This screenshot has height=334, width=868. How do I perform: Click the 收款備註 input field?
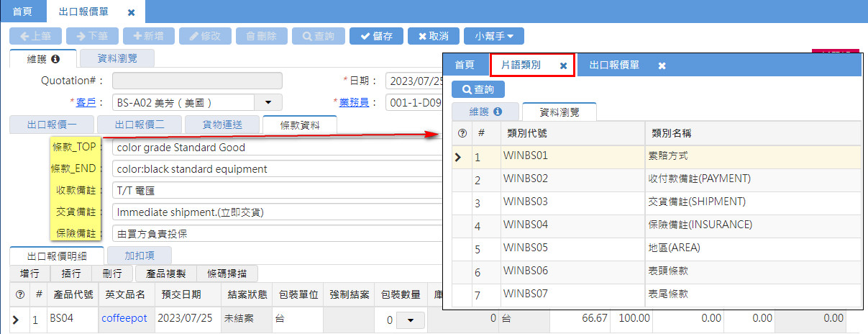[277, 191]
